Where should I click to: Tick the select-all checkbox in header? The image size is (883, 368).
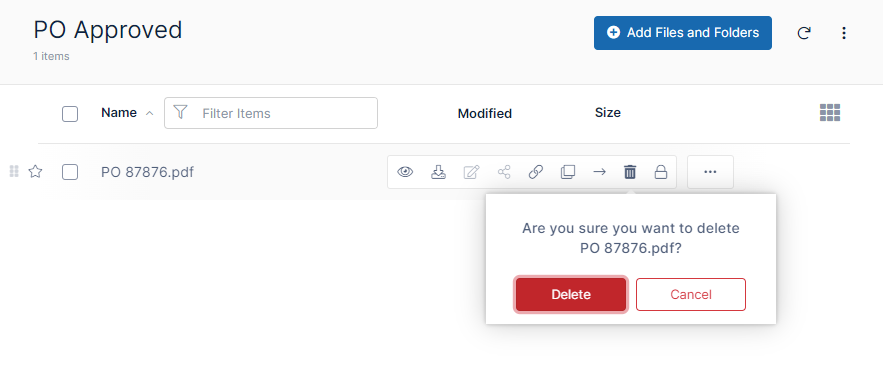[x=70, y=114]
